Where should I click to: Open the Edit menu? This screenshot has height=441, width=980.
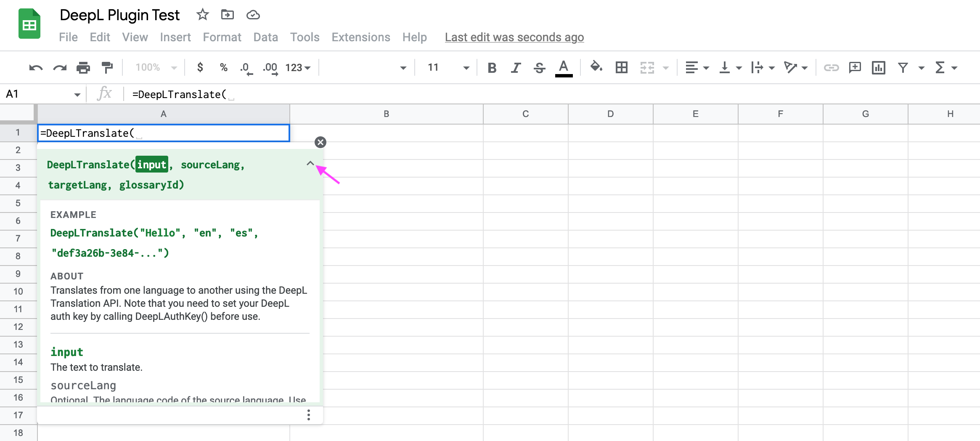pyautogui.click(x=100, y=37)
